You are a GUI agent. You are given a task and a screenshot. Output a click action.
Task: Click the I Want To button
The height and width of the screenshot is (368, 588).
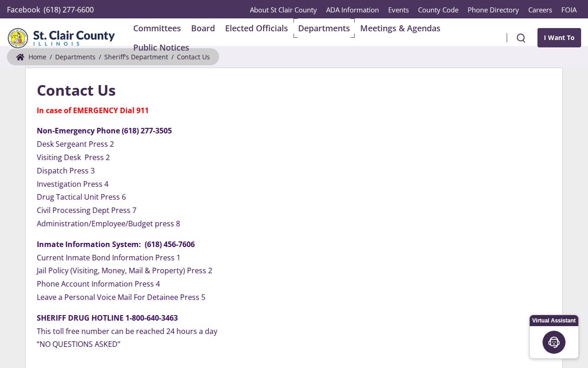click(559, 38)
